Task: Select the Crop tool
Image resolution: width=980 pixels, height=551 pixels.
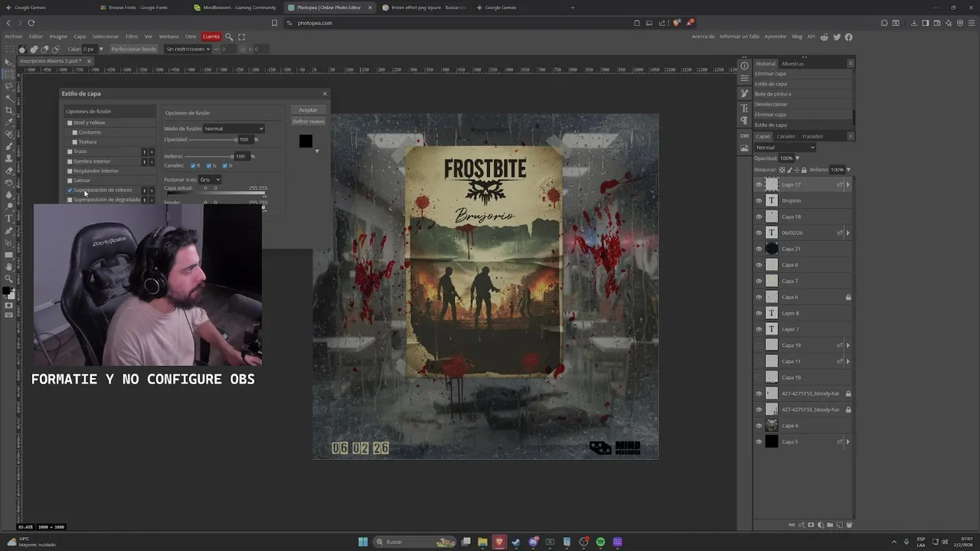Action: point(9,110)
